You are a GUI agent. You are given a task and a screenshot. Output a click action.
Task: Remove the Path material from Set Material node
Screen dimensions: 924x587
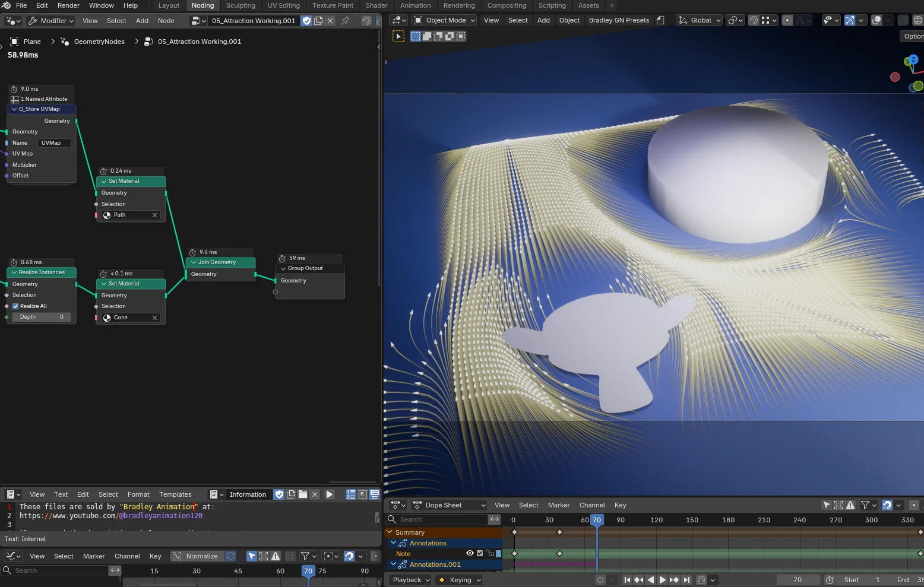point(155,215)
